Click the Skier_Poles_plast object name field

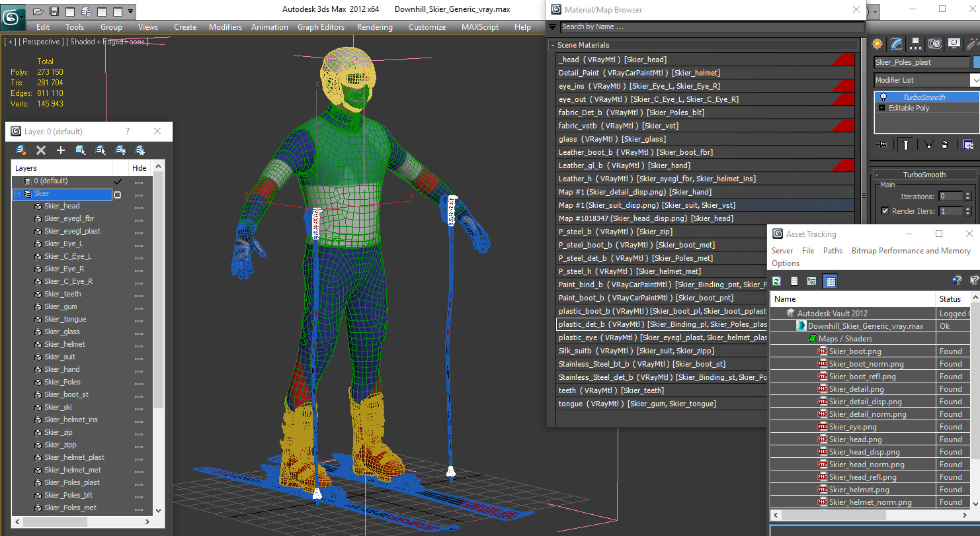[922, 62]
